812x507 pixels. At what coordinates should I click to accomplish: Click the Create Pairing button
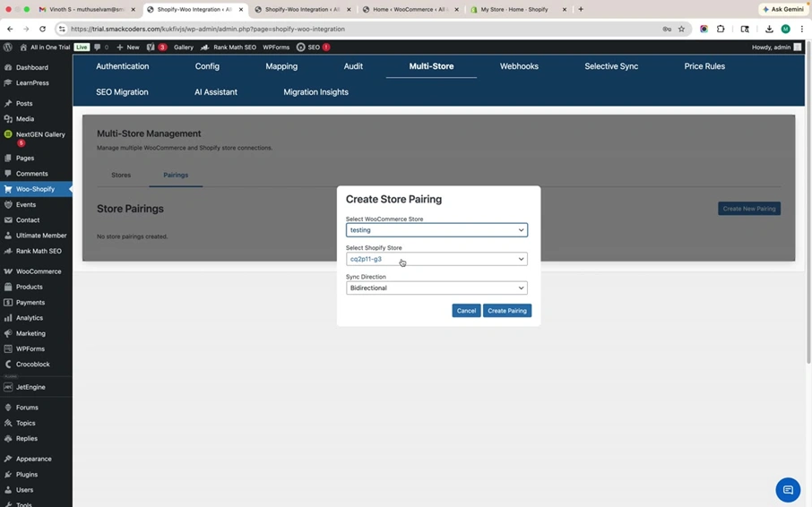tap(507, 311)
